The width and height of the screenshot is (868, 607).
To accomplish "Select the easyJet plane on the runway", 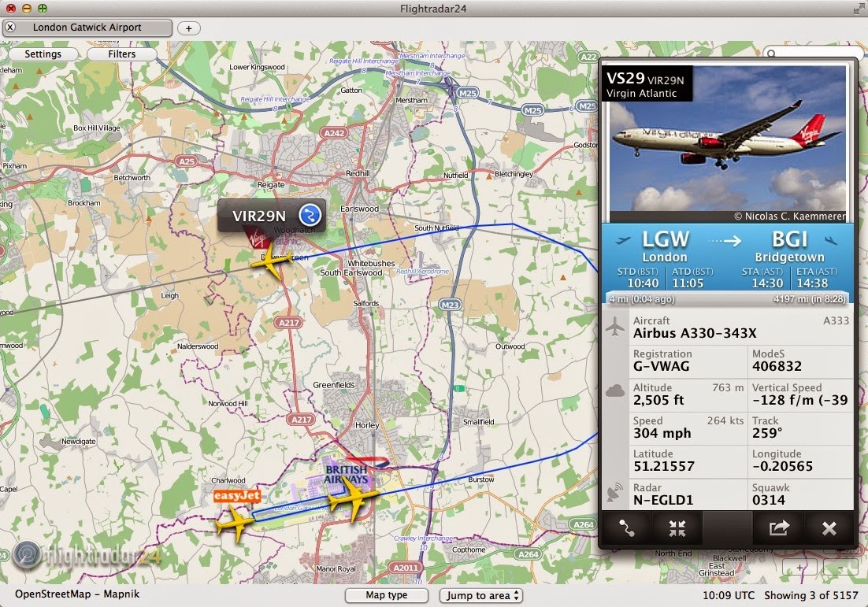I will click(236, 521).
